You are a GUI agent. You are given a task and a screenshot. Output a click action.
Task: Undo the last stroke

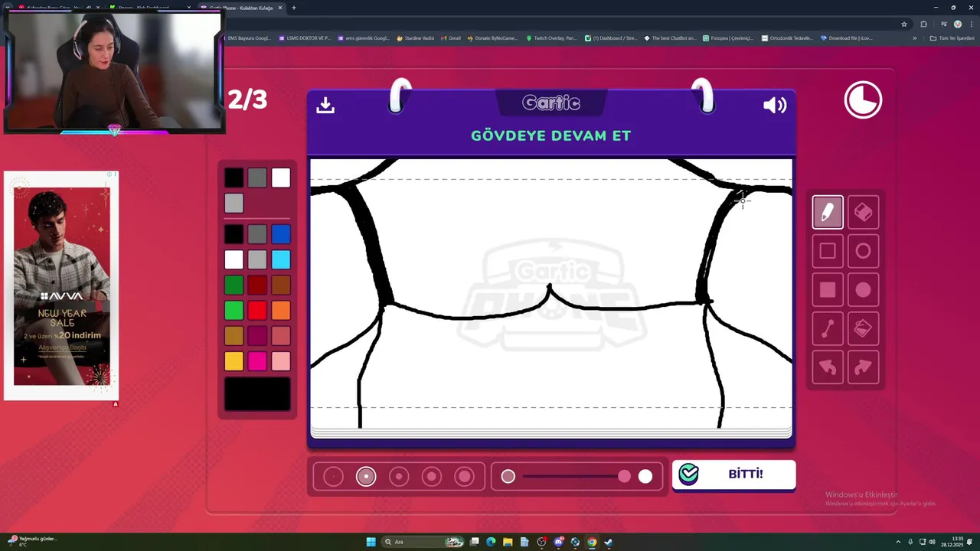click(x=827, y=368)
